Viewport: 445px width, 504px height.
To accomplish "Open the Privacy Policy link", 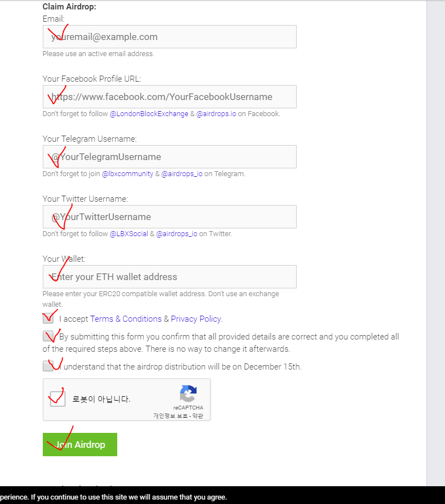I will (196, 319).
